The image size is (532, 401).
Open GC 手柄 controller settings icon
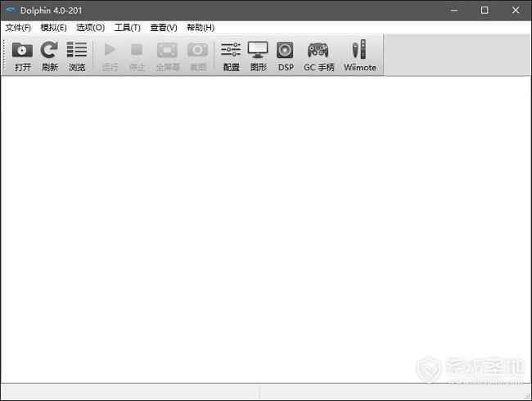[318, 50]
